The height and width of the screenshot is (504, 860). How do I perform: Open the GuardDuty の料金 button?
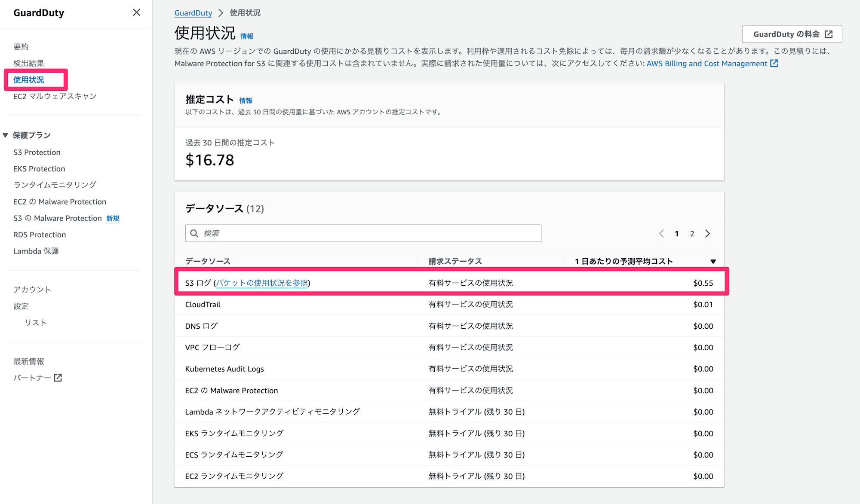792,34
